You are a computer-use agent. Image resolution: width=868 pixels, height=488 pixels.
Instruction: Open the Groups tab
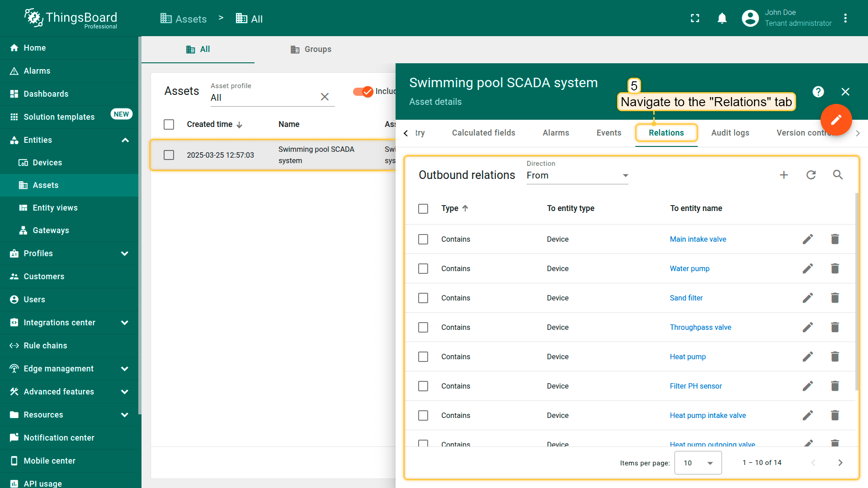point(311,49)
